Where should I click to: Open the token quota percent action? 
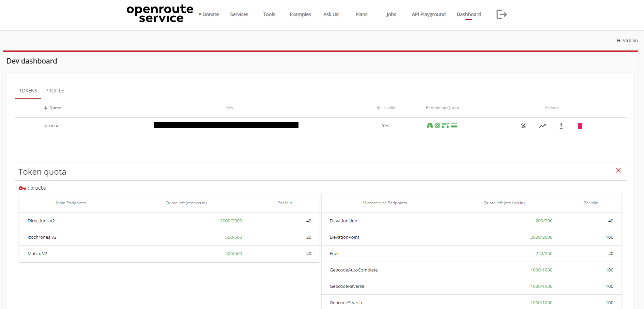coord(523,126)
